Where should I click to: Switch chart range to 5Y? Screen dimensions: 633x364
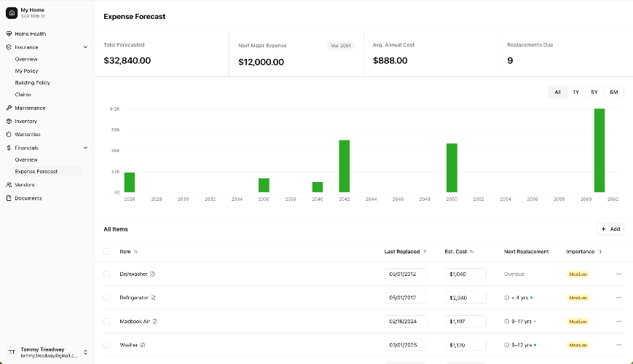(594, 92)
